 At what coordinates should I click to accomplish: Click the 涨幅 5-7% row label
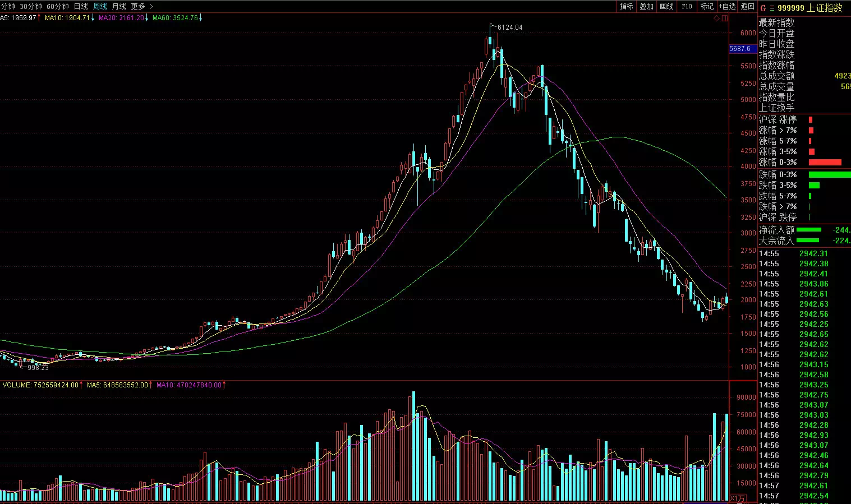[778, 141]
